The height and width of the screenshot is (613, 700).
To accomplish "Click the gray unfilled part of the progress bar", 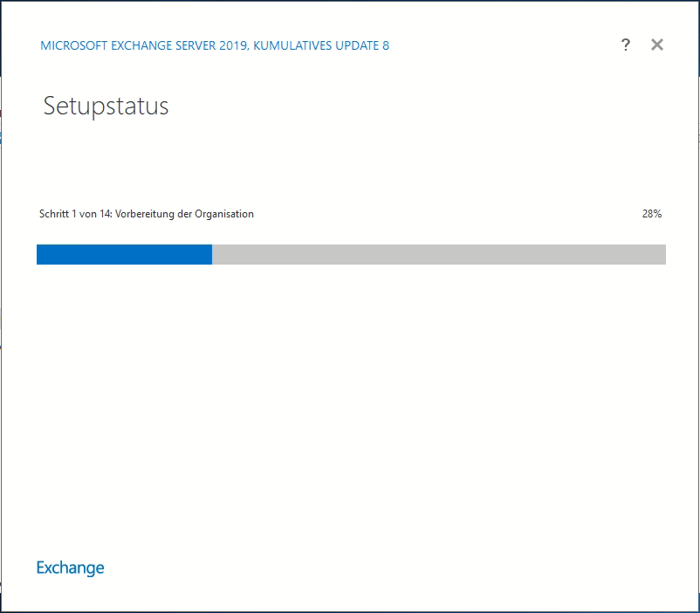I will (438, 254).
